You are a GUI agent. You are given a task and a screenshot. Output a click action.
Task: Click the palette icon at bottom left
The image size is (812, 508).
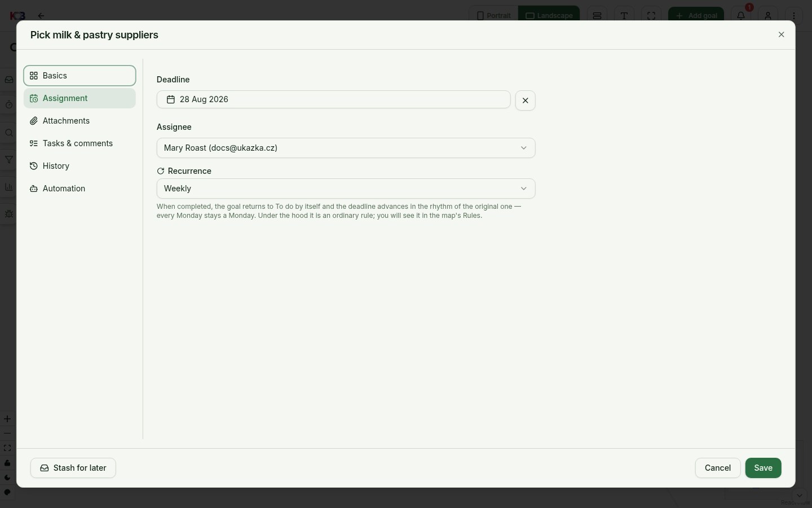point(7,492)
